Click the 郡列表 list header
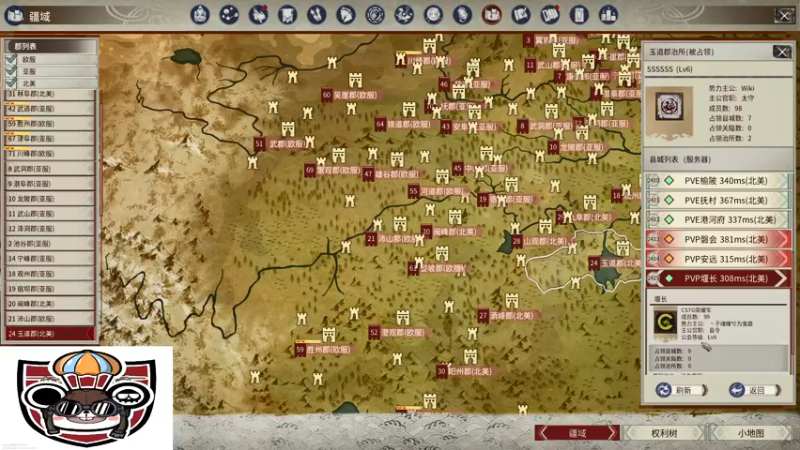 [49, 46]
